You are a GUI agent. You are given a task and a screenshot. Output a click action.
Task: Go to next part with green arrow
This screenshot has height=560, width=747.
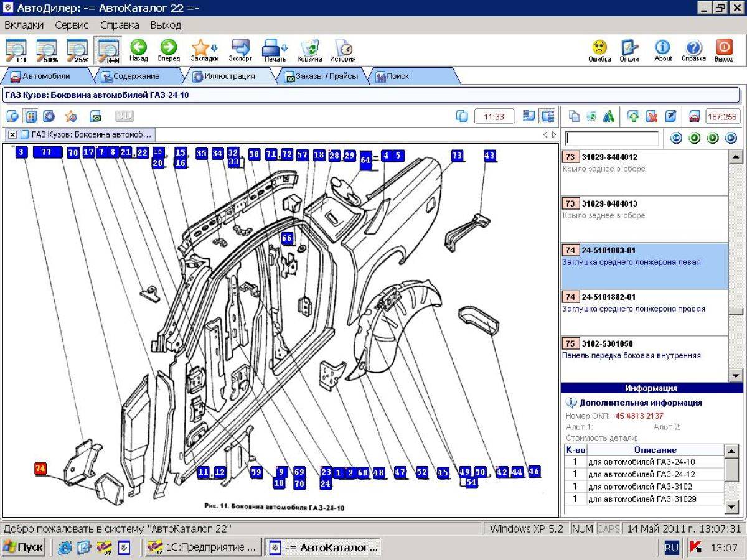click(713, 138)
